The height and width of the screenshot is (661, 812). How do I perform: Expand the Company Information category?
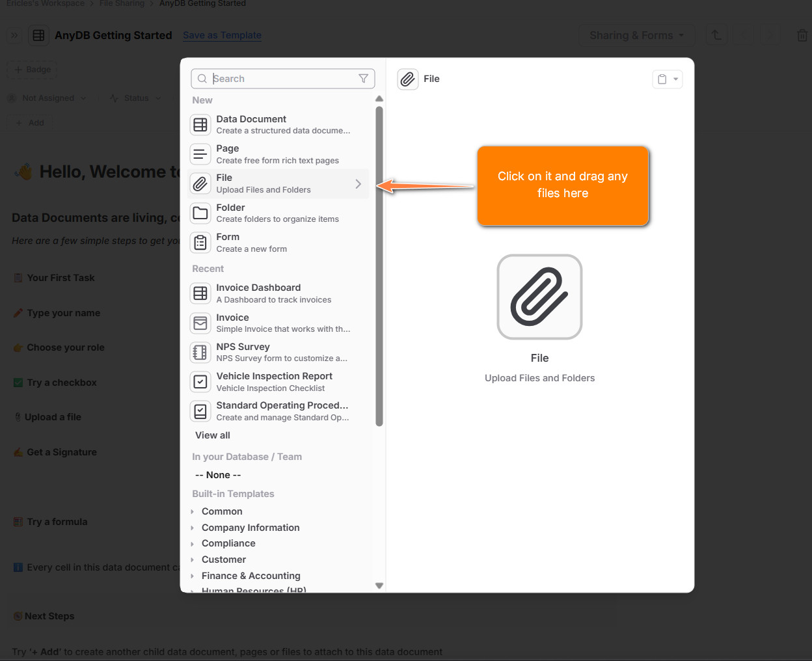coord(192,528)
